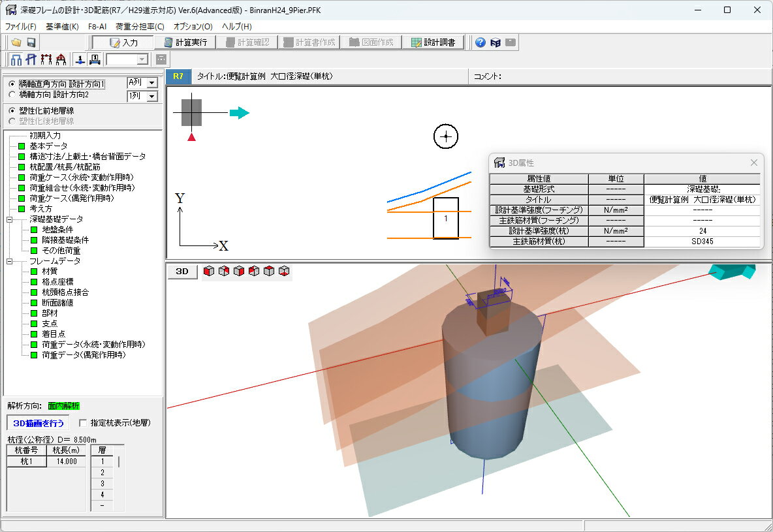Open the help icon on the toolbar

click(x=481, y=42)
